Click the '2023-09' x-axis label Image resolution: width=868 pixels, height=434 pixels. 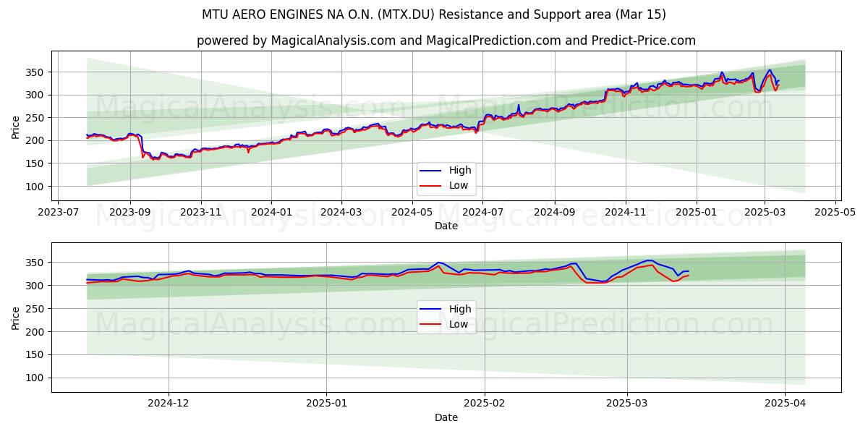(130, 213)
